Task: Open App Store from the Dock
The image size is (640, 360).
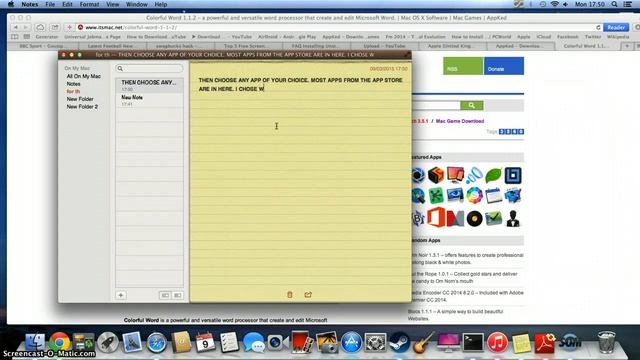Action: point(351,342)
